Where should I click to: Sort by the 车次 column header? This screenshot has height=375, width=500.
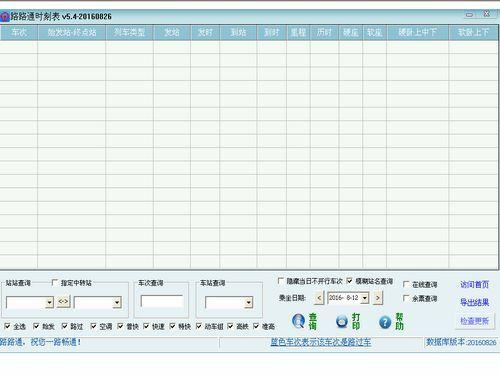[19, 32]
